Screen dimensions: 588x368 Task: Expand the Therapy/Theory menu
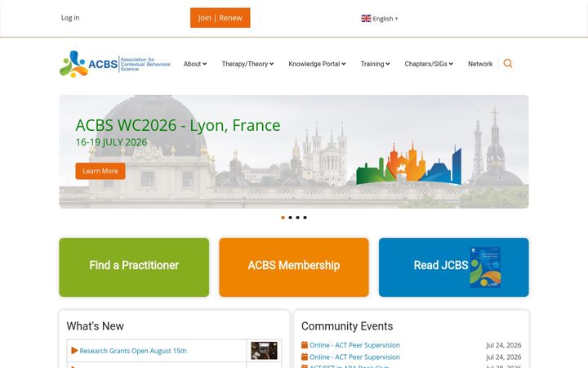pyautogui.click(x=247, y=64)
